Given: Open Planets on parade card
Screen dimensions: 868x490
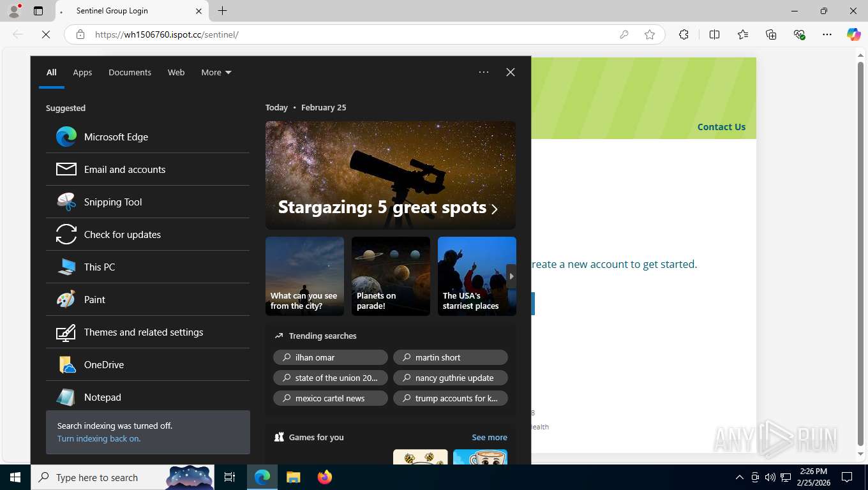Looking at the screenshot, I should pos(391,276).
